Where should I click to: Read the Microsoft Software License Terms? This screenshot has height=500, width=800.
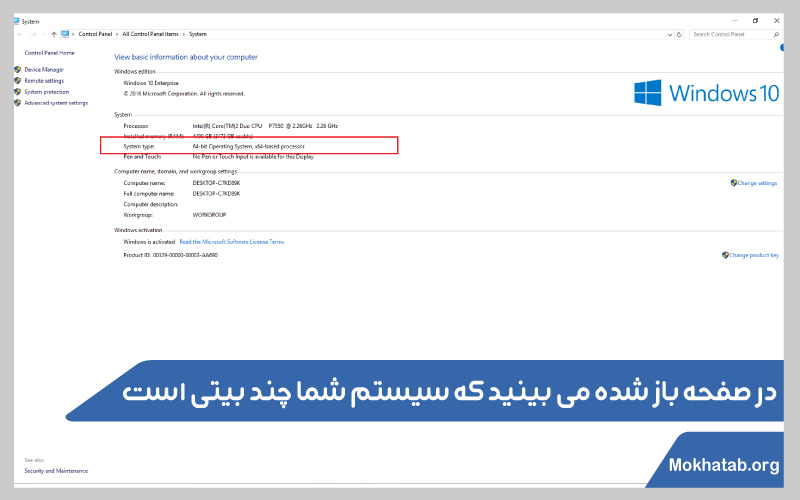232,242
